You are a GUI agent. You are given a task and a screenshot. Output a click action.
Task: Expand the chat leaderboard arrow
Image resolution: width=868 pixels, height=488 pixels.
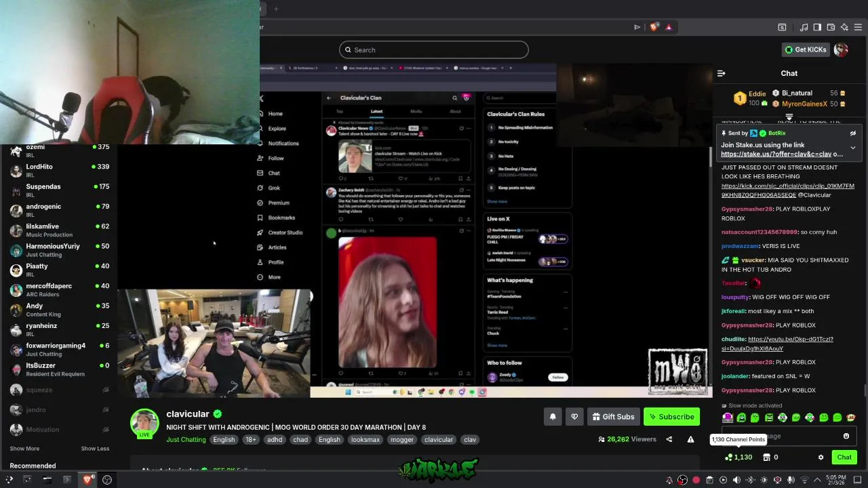[789, 118]
